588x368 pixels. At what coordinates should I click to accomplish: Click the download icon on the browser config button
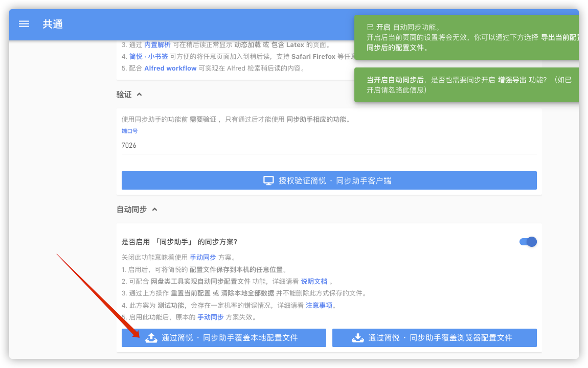coord(357,337)
